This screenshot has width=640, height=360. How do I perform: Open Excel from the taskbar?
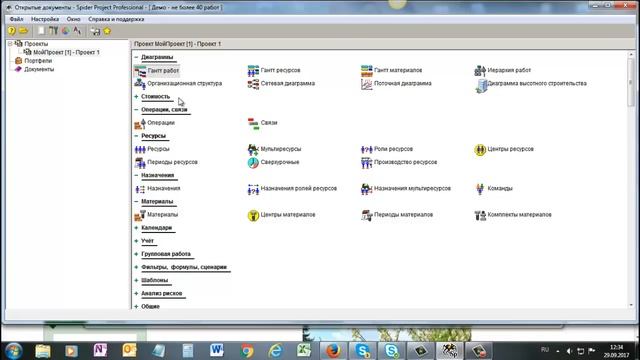click(304, 351)
